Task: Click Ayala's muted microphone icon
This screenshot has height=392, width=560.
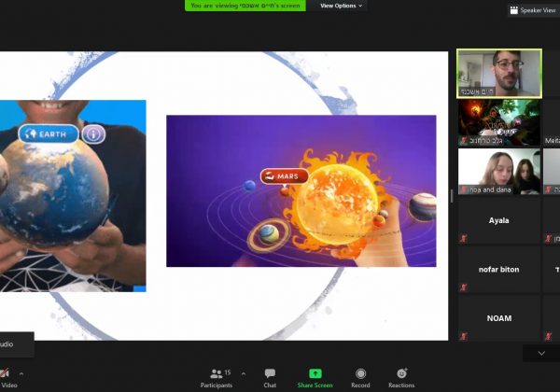Action: point(464,238)
